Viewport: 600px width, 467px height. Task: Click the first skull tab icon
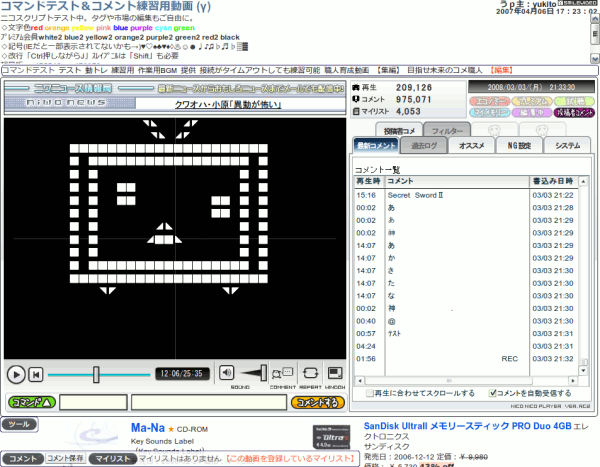(x=494, y=131)
